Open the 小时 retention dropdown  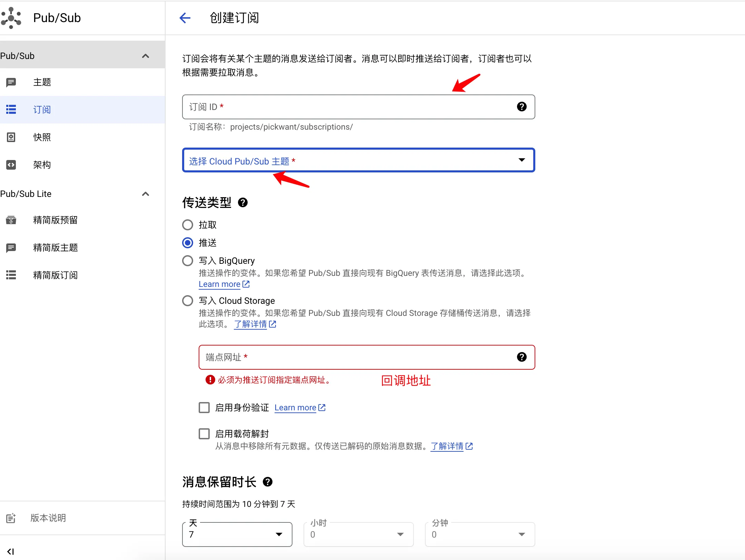click(359, 534)
